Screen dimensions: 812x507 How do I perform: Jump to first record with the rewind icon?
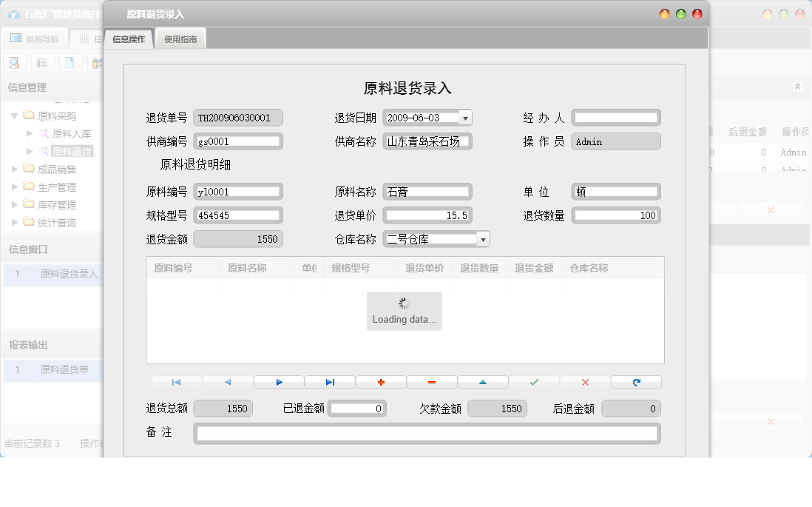[x=175, y=382]
